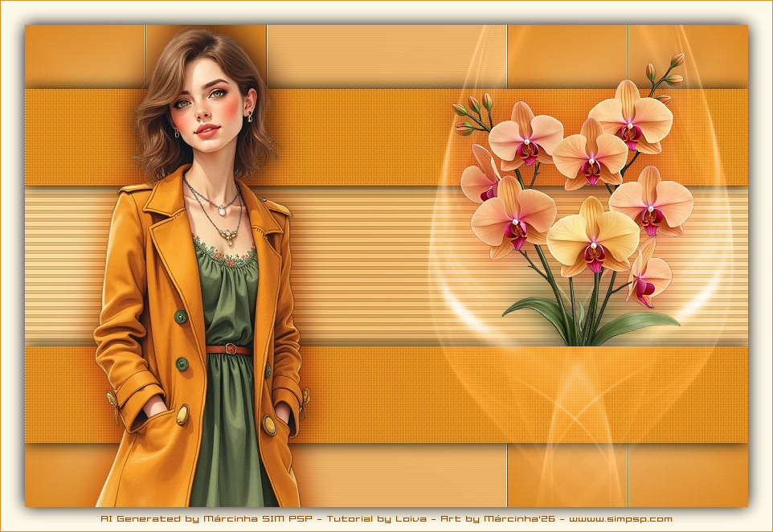Click the 'wwww.simpsp.com' text in caption
The width and height of the screenshot is (773, 532).
point(620,518)
